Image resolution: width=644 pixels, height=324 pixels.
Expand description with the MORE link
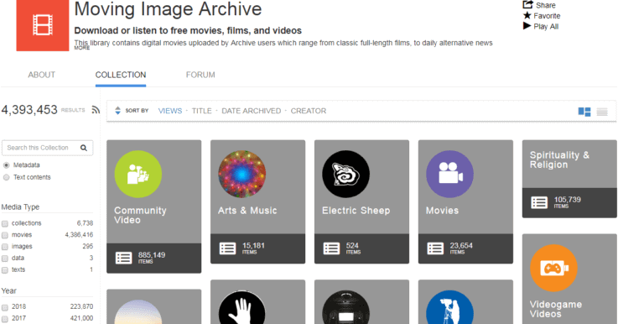[x=81, y=48]
